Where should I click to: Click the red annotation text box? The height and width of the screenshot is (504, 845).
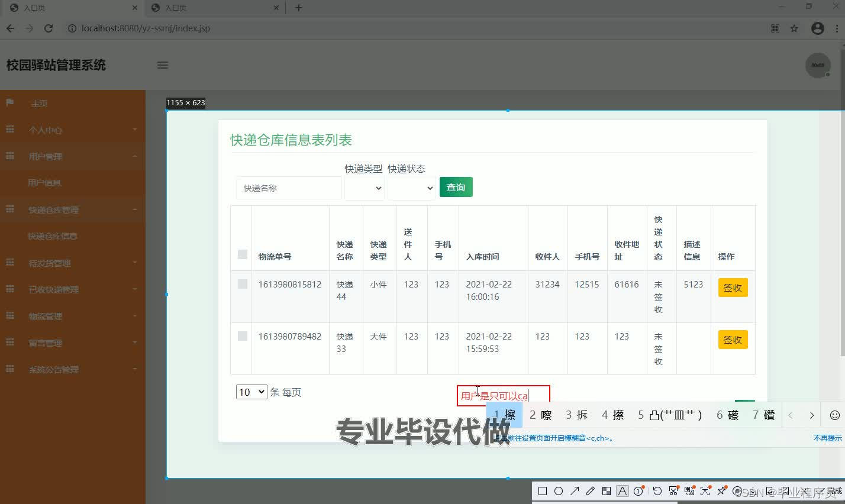coord(504,396)
